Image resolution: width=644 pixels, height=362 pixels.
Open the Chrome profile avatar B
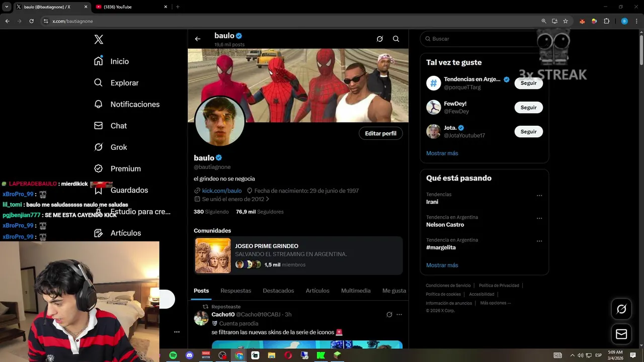(624, 21)
